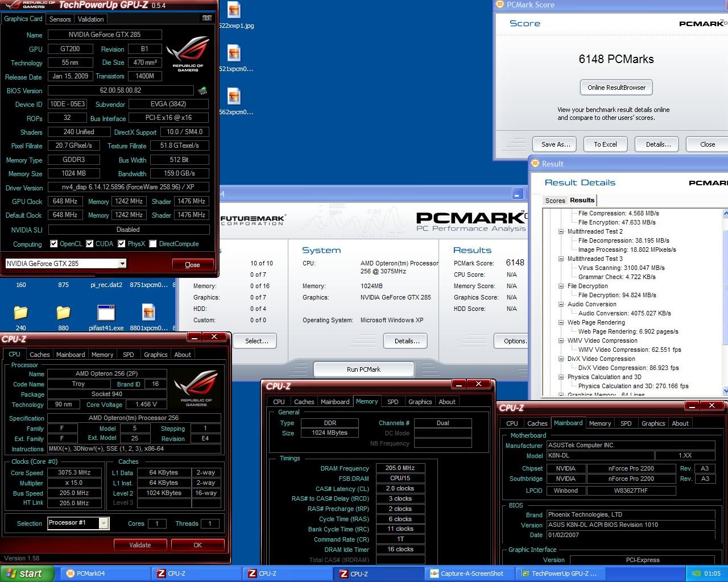Click the save BIOS chip icon in GPU-Z
The width and height of the screenshot is (728, 582).
pyautogui.click(x=202, y=90)
